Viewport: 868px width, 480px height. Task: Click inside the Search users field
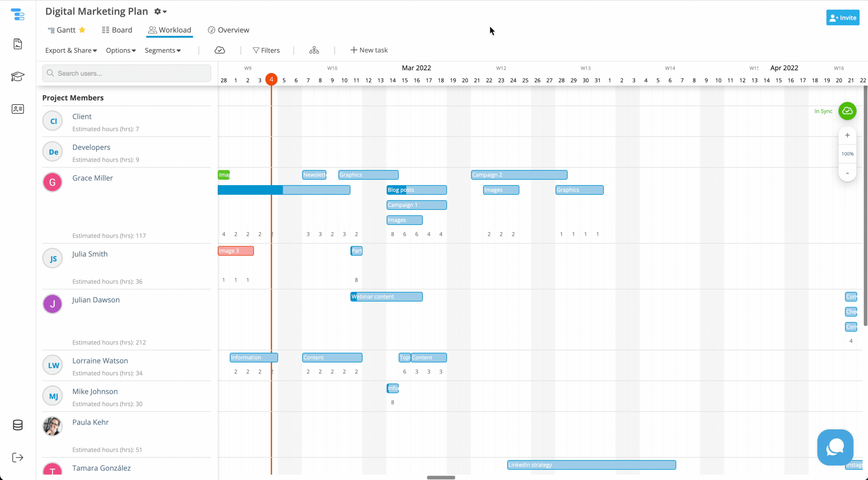pos(126,73)
